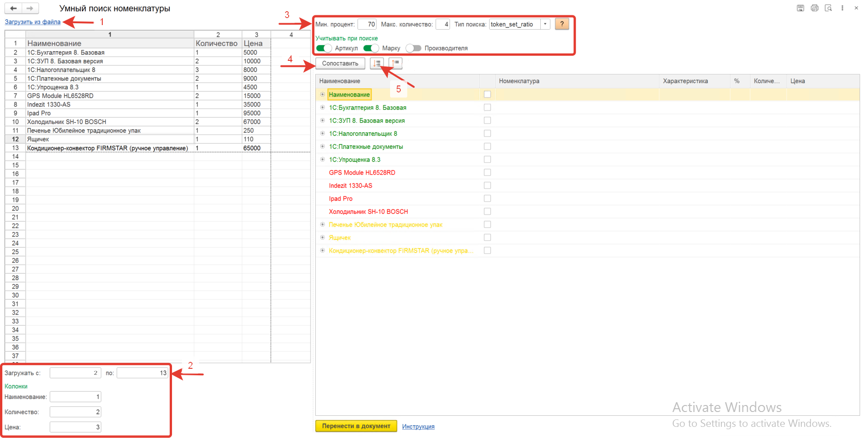The image size is (868, 438).
Task: Select the Ipad Pro row in results tree
Action: click(x=587, y=198)
